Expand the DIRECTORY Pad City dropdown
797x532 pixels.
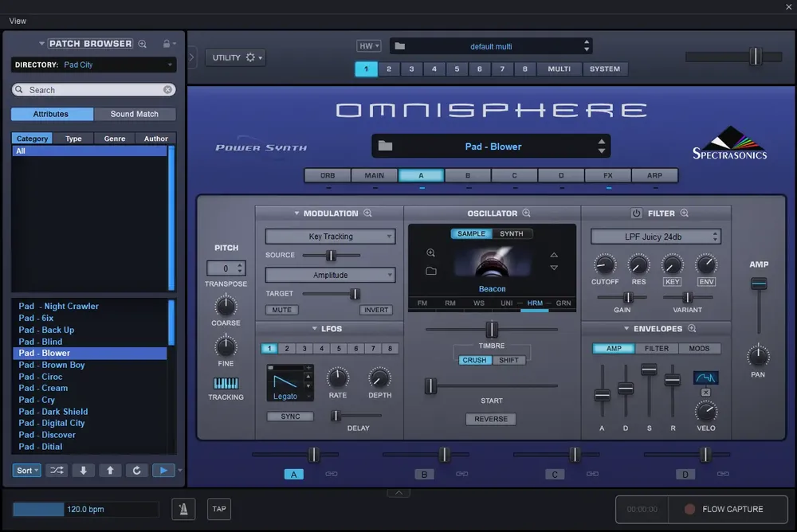coord(93,65)
